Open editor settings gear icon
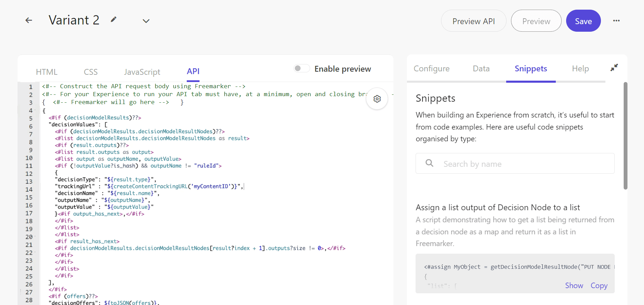 pyautogui.click(x=377, y=99)
